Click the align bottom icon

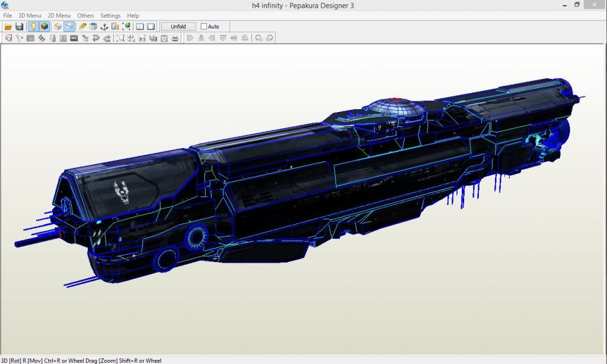point(245,38)
